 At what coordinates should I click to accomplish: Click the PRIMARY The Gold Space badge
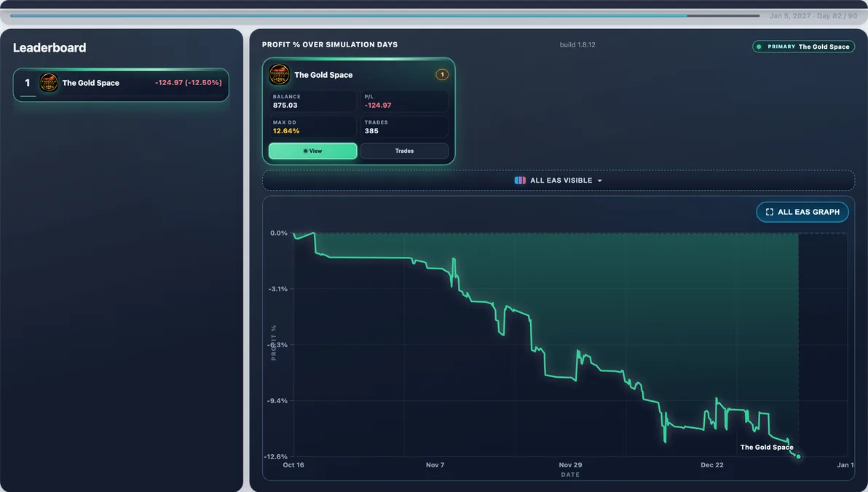(x=803, y=47)
